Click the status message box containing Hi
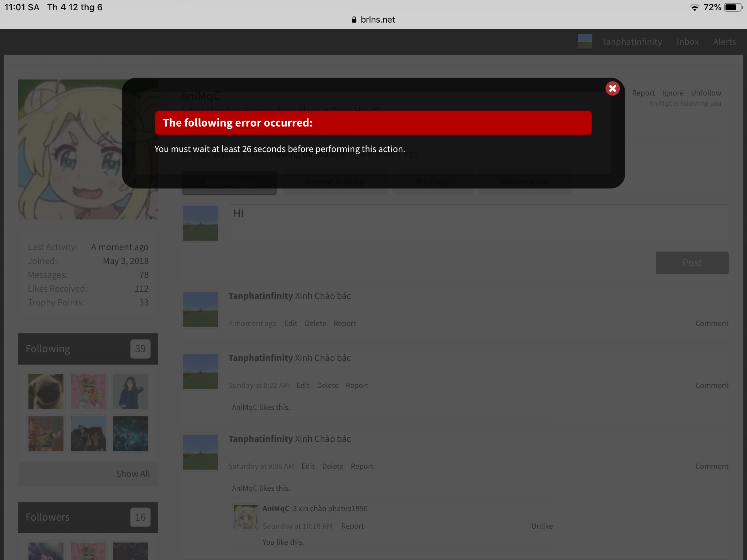 tap(478, 223)
